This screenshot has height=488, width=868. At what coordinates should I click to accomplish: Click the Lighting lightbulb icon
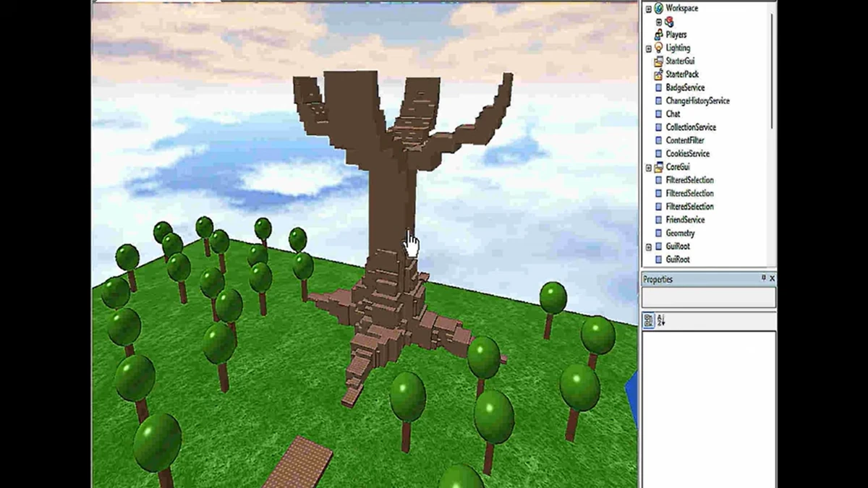(658, 48)
